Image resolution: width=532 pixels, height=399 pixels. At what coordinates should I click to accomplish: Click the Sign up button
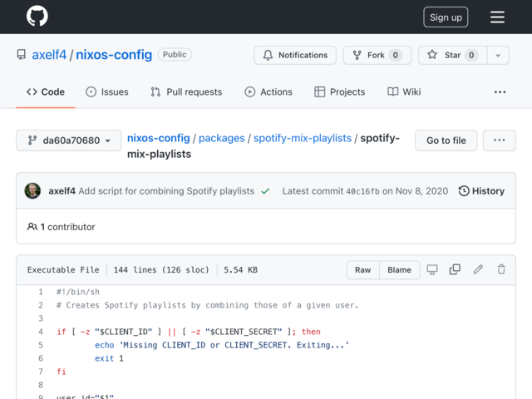point(446,17)
